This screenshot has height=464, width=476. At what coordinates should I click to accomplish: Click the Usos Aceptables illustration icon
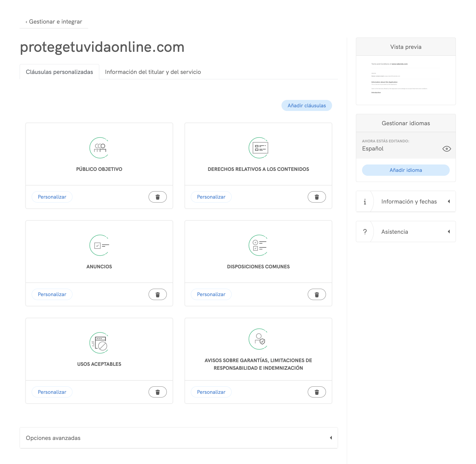99,343
